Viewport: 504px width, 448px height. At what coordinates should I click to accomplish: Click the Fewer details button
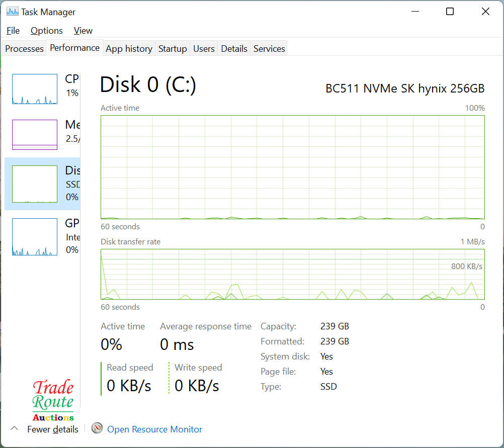pos(53,429)
